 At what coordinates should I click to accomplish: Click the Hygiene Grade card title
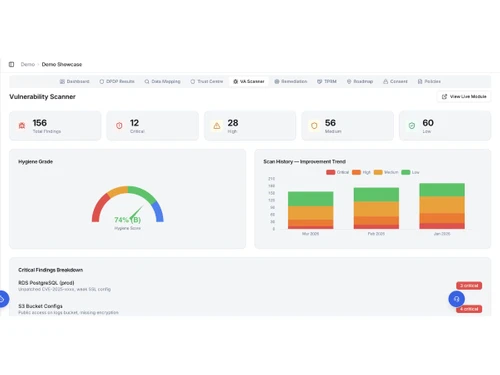(x=35, y=162)
